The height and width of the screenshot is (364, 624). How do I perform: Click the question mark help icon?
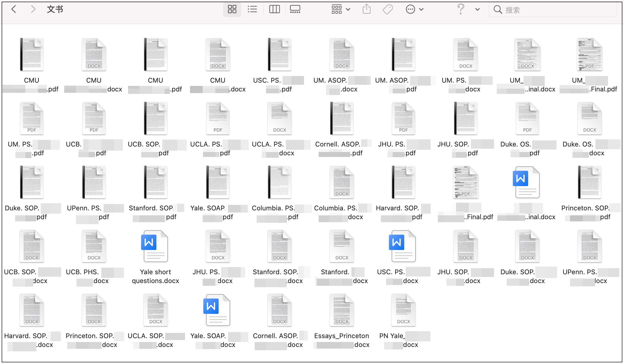tap(461, 9)
